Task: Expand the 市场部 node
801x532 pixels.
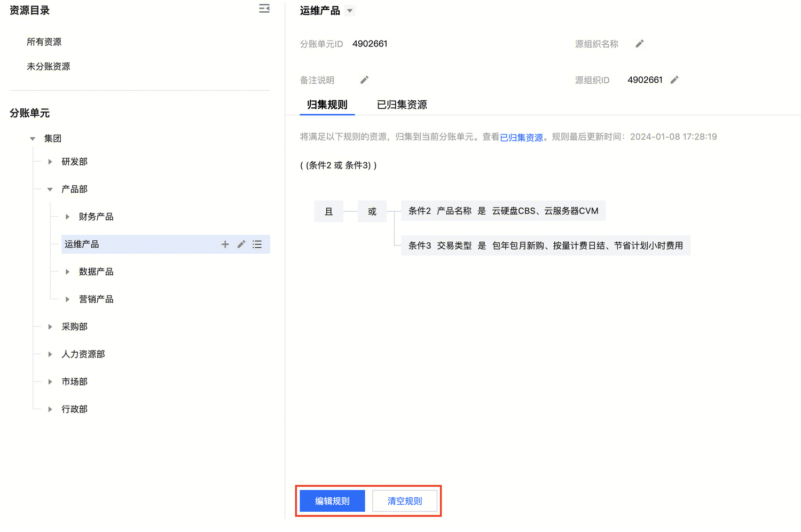Action: coord(50,382)
